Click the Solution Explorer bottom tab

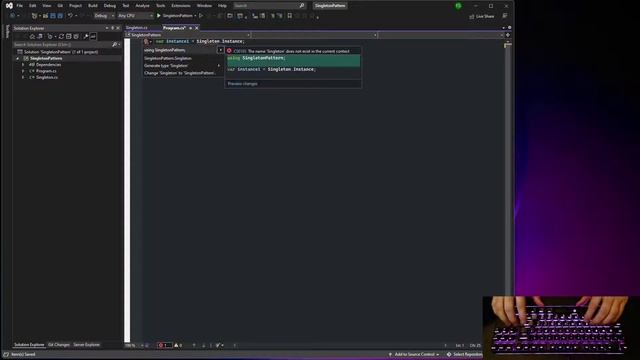(x=29, y=345)
